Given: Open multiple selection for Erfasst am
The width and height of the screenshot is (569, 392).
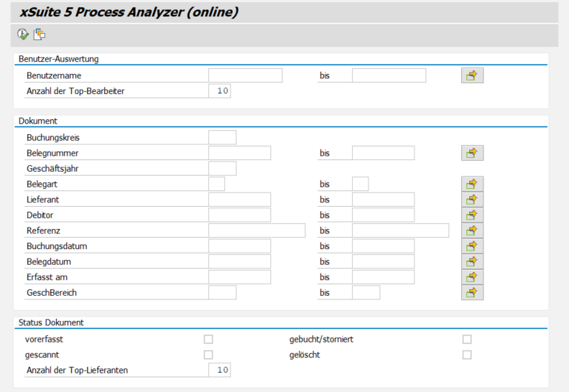Looking at the screenshot, I should (472, 277).
